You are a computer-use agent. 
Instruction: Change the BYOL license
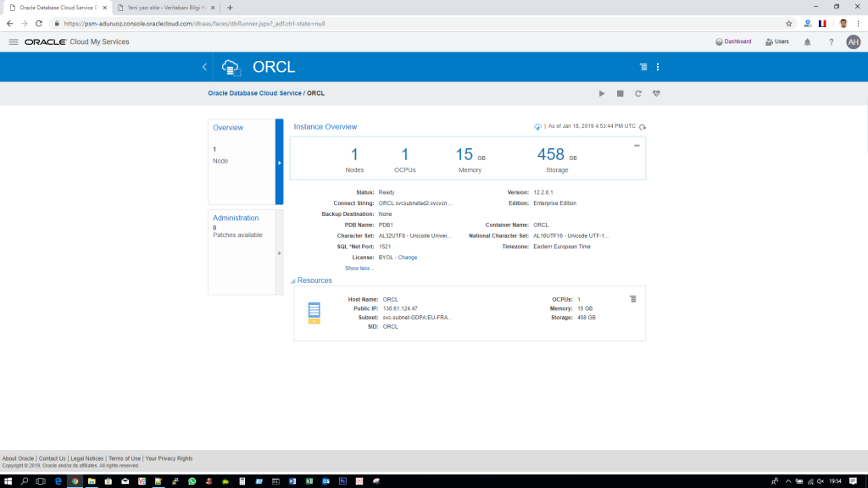[x=408, y=258]
